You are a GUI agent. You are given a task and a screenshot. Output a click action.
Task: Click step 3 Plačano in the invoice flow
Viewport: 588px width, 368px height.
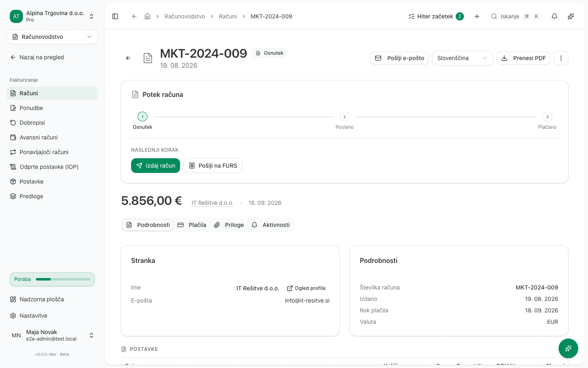click(547, 121)
